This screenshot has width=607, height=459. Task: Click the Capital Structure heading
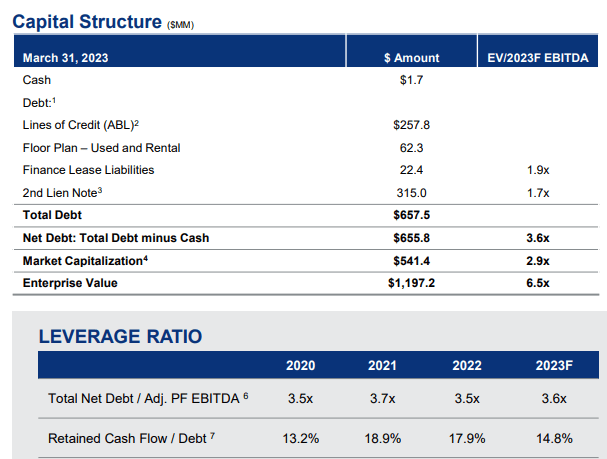tap(87, 22)
